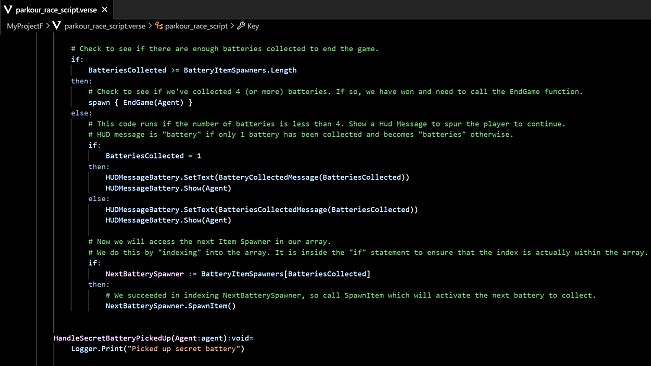Click BatteryItemSpawners.Length in the condition

point(240,70)
